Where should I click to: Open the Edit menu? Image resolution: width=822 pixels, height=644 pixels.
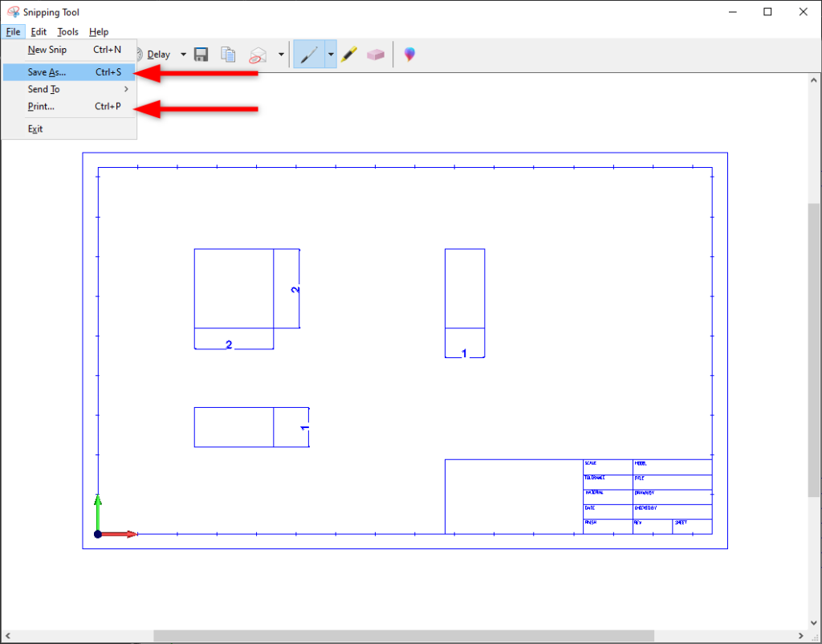tap(39, 32)
